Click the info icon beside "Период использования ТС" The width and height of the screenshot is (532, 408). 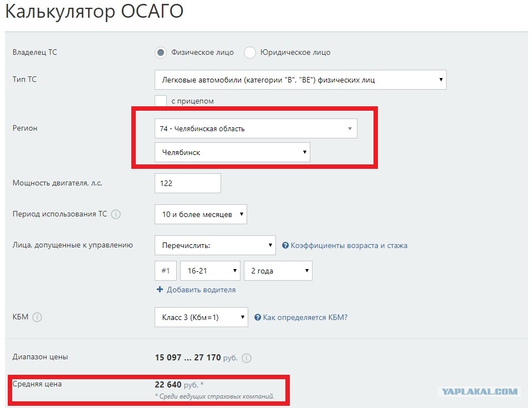pyautogui.click(x=116, y=214)
